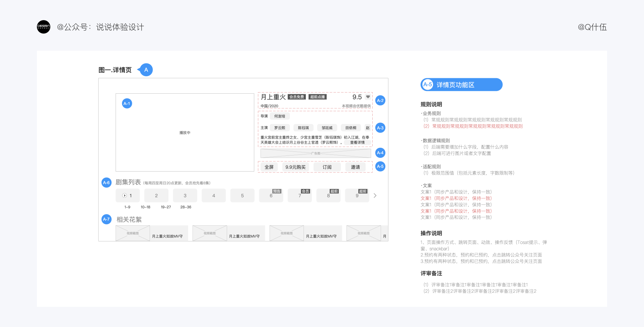Click actor tag 罗云熙
644x327 pixels.
point(280,128)
